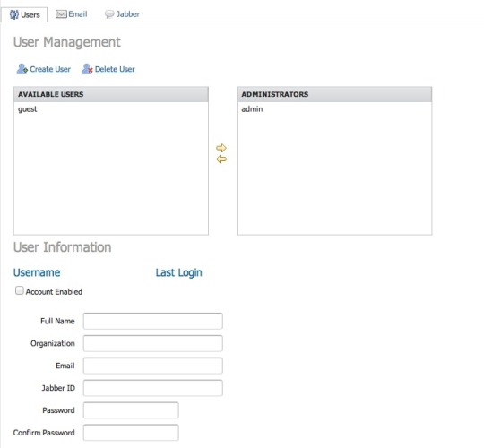Toggle the Account Enabled checkbox
The height and width of the screenshot is (448, 484).
(20, 290)
